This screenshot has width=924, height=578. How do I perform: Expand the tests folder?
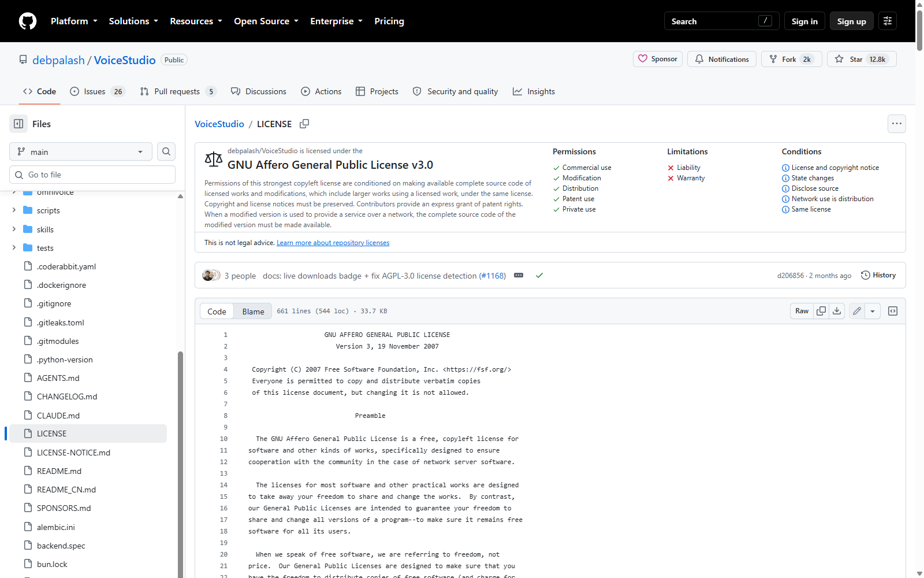[x=14, y=248]
